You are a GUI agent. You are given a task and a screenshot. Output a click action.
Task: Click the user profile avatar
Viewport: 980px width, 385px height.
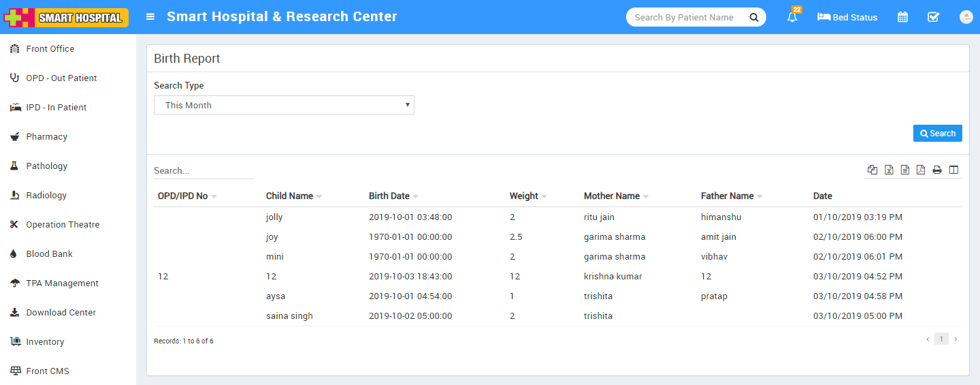[x=966, y=17]
